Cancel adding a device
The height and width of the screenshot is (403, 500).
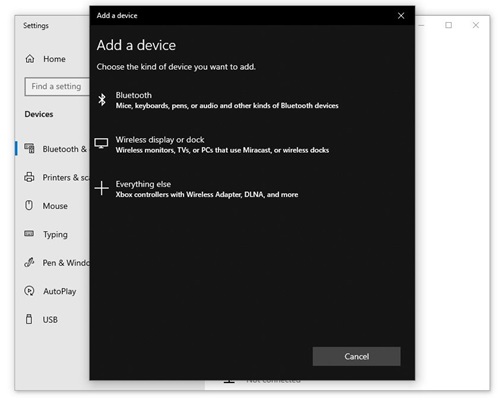click(x=356, y=356)
